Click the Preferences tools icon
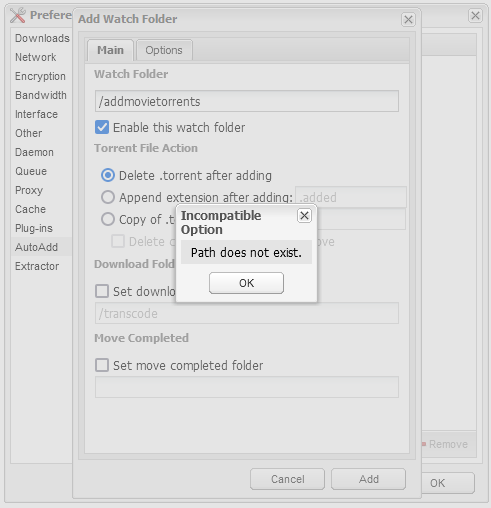This screenshot has width=491, height=508. point(18,15)
